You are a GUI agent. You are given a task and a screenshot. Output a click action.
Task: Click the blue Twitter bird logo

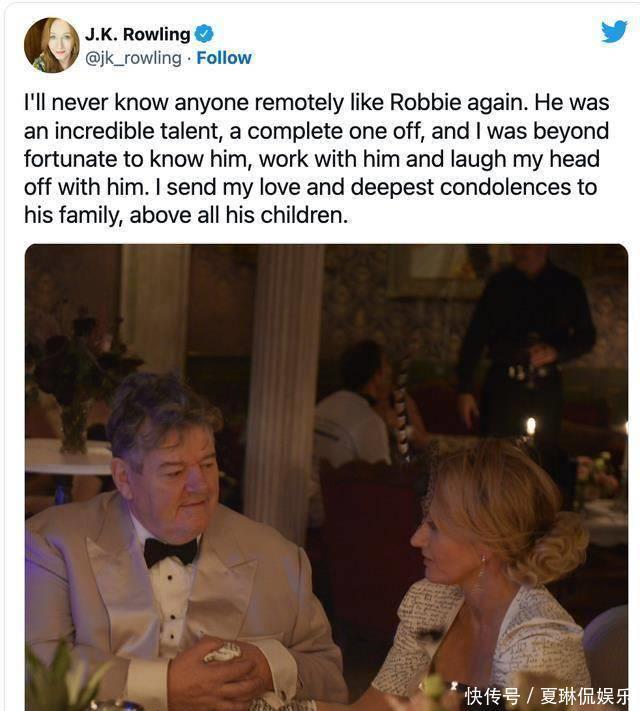(x=614, y=31)
